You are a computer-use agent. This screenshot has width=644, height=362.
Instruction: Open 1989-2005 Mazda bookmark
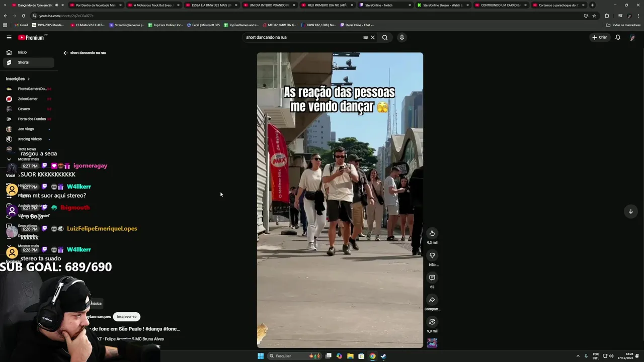pyautogui.click(x=48, y=25)
